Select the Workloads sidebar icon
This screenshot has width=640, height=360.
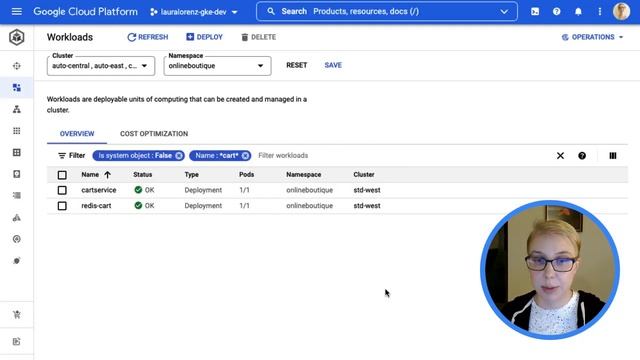(x=17, y=87)
